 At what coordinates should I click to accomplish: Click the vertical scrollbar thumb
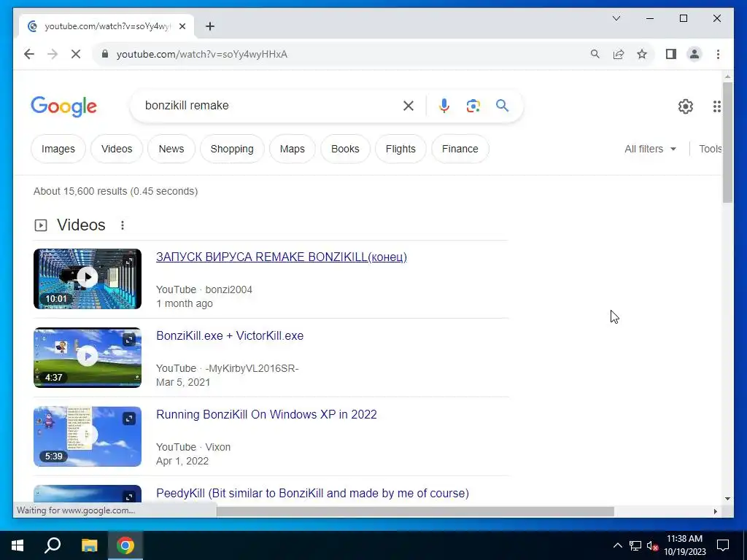(727, 142)
